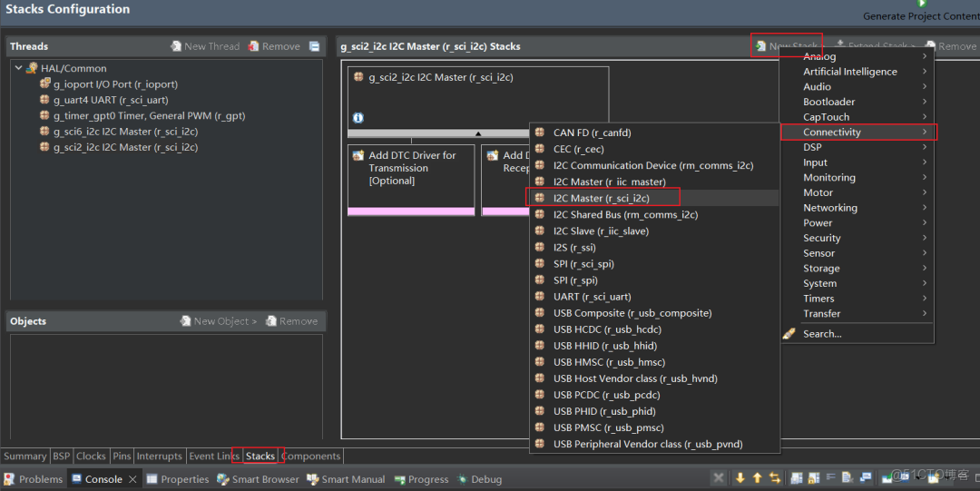The width and height of the screenshot is (980, 491).
Task: Open the Artificial Intelligence submenu
Action: (857, 72)
